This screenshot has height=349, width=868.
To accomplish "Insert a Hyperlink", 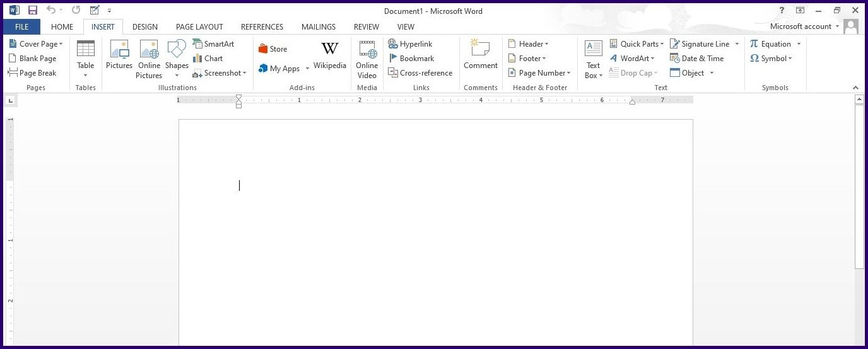I will click(411, 44).
